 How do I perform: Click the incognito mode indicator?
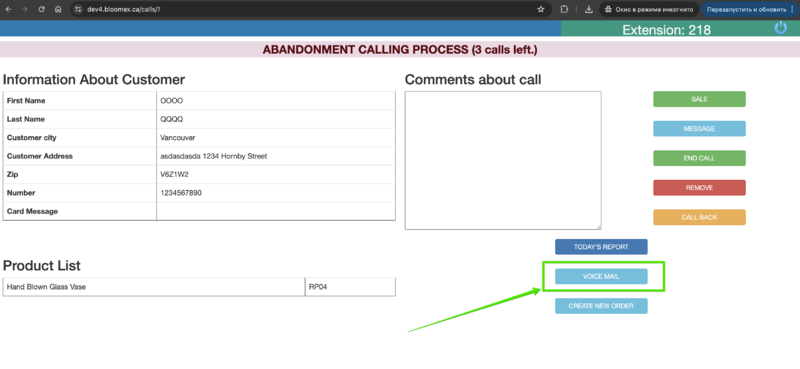(648, 9)
